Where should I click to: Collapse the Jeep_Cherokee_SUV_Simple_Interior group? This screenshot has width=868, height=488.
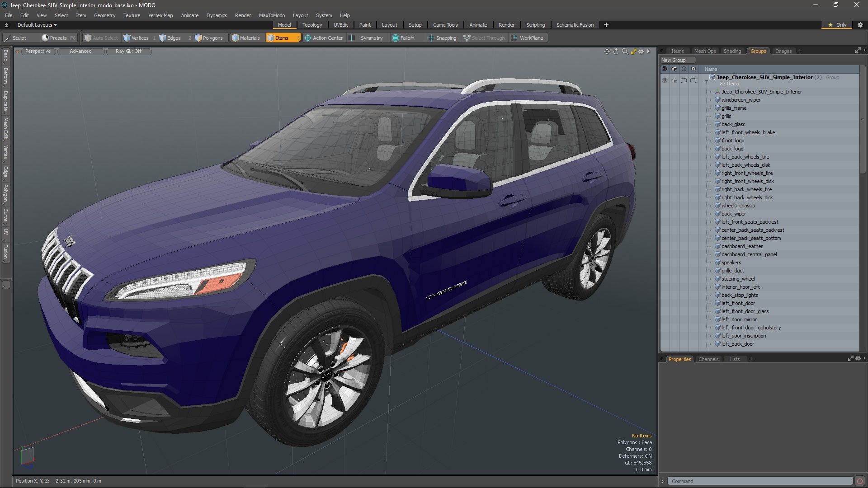(706, 80)
